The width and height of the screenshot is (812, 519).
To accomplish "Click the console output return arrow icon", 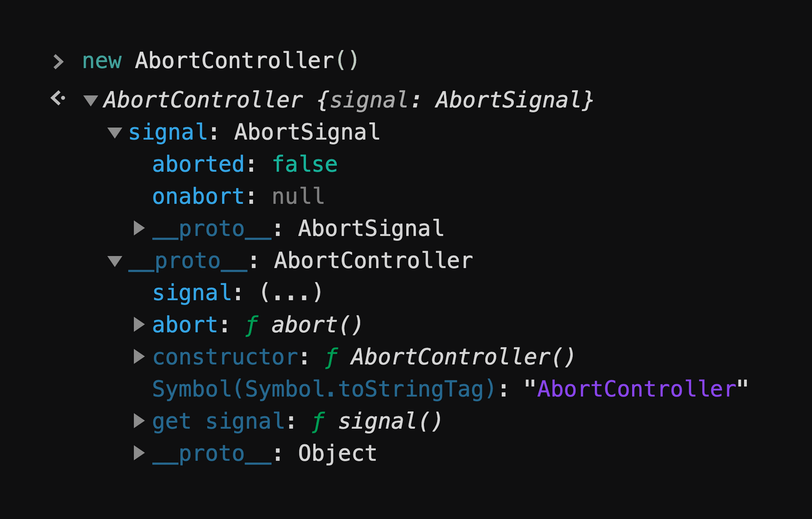I will (58, 98).
